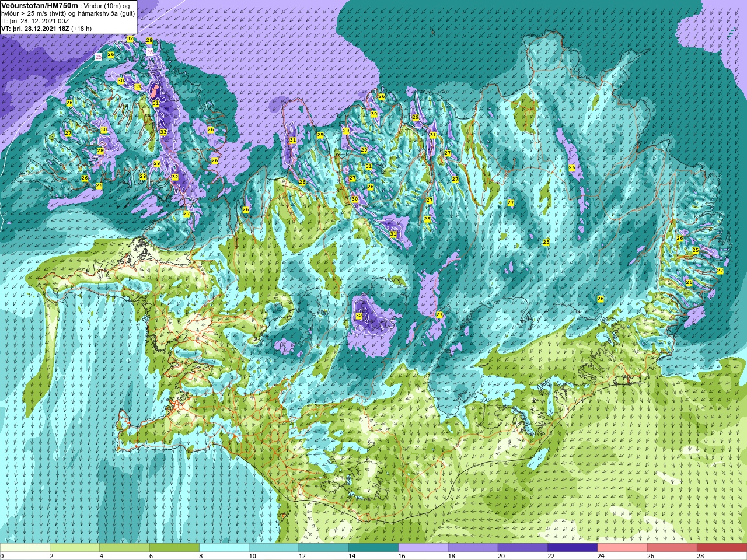The height and width of the screenshot is (560, 747).
Task: Click the legend value label '28'
Action: point(700,556)
